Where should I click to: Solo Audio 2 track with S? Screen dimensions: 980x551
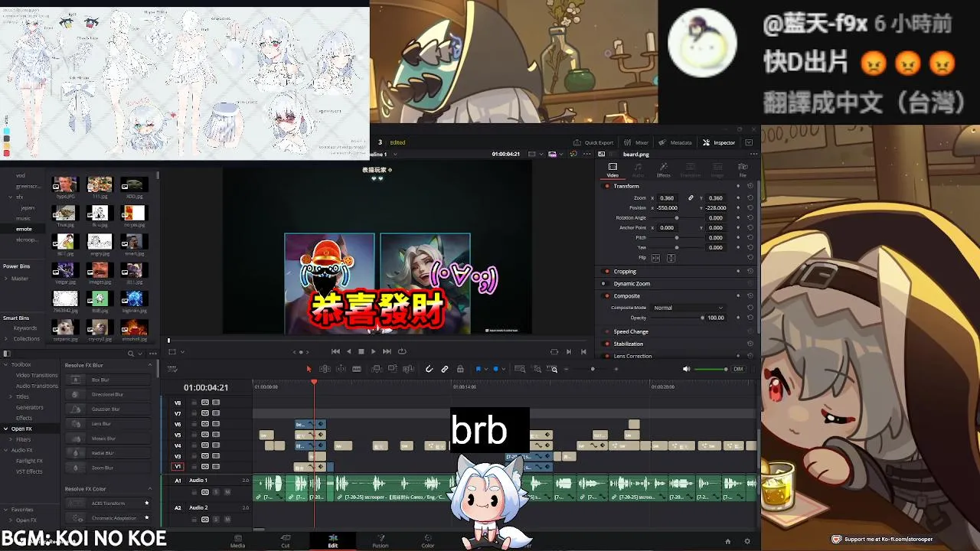pos(216,520)
